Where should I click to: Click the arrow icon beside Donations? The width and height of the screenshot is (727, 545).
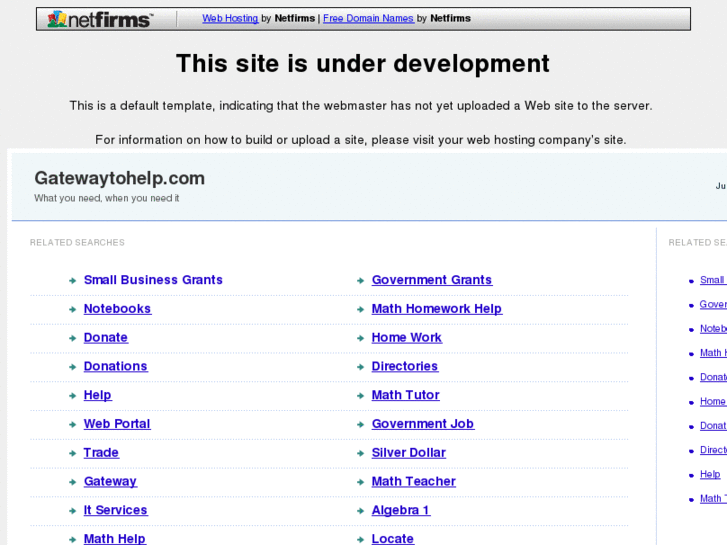coord(72,367)
